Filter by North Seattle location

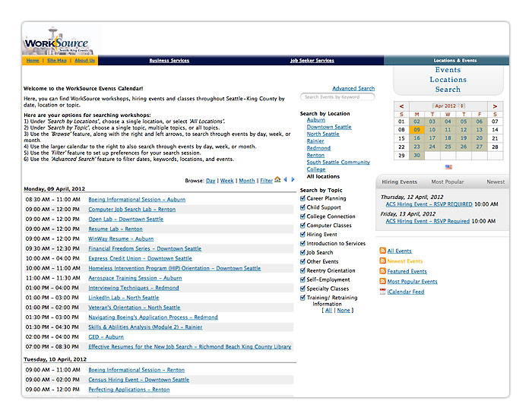pyautogui.click(x=323, y=134)
